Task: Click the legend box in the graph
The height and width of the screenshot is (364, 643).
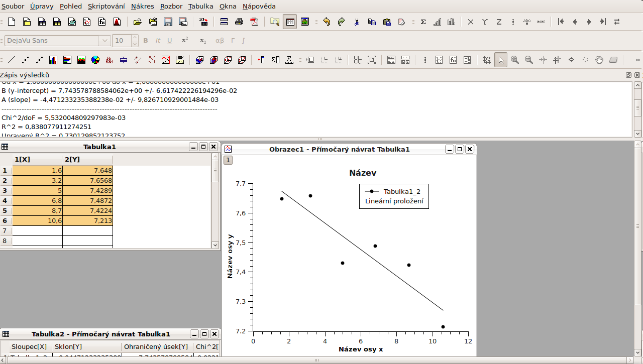Action: (x=394, y=196)
